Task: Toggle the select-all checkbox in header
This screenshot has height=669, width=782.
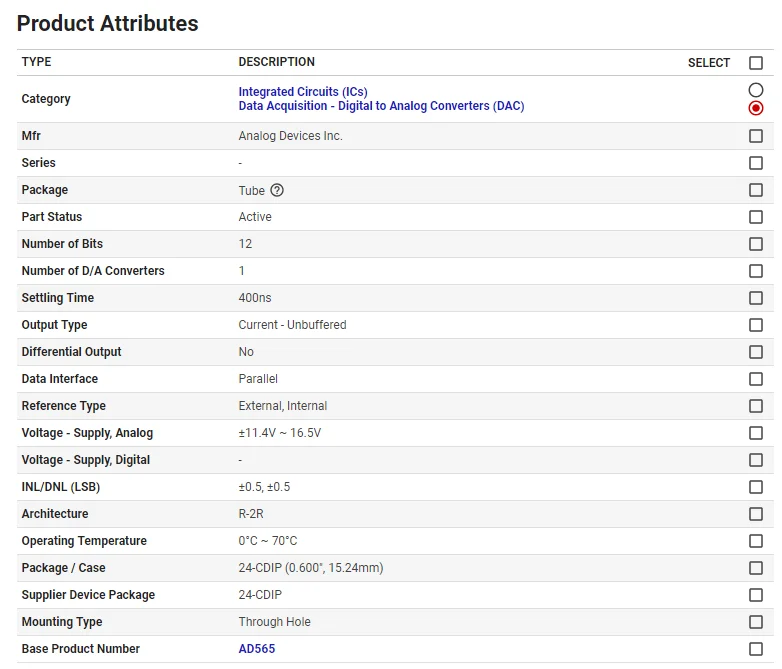Action: click(x=756, y=63)
